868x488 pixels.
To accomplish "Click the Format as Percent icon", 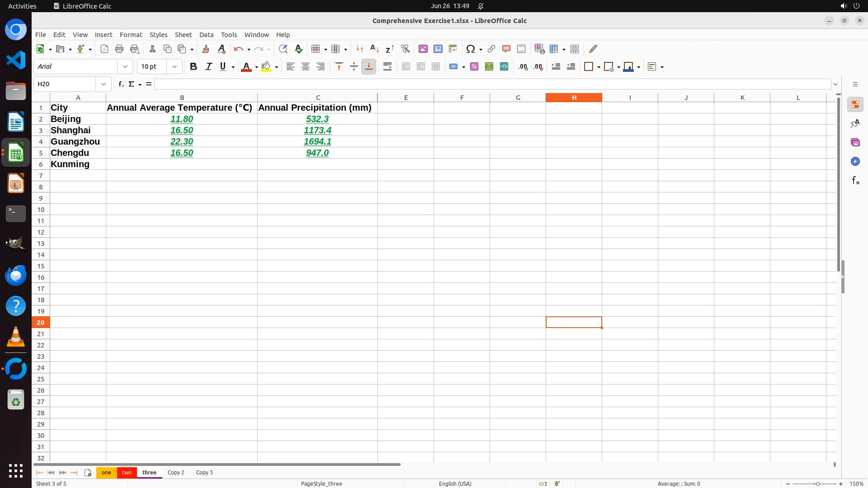I will pyautogui.click(x=474, y=67).
